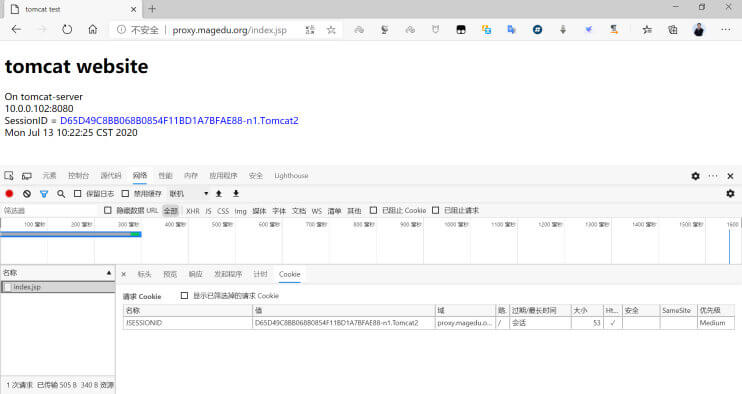This screenshot has height=394, width=742.
Task: Close the DevTools panel
Action: pyautogui.click(x=730, y=176)
